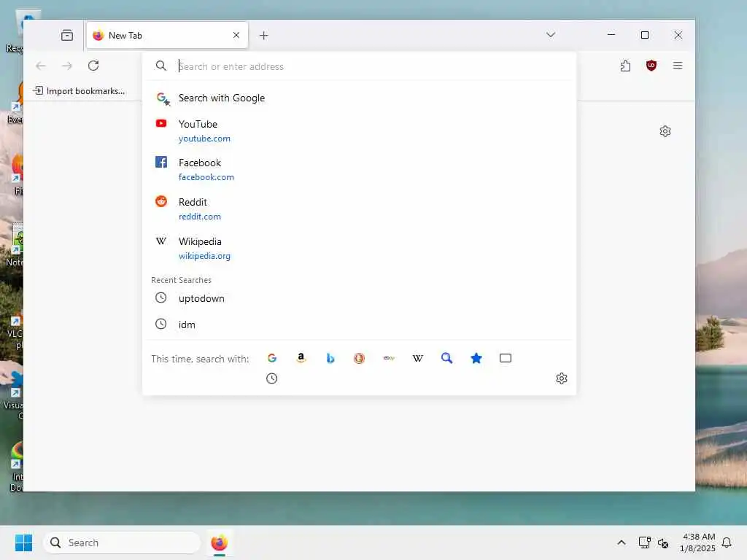
Task: Search this time with Wikipedia icon
Action: pyautogui.click(x=418, y=358)
